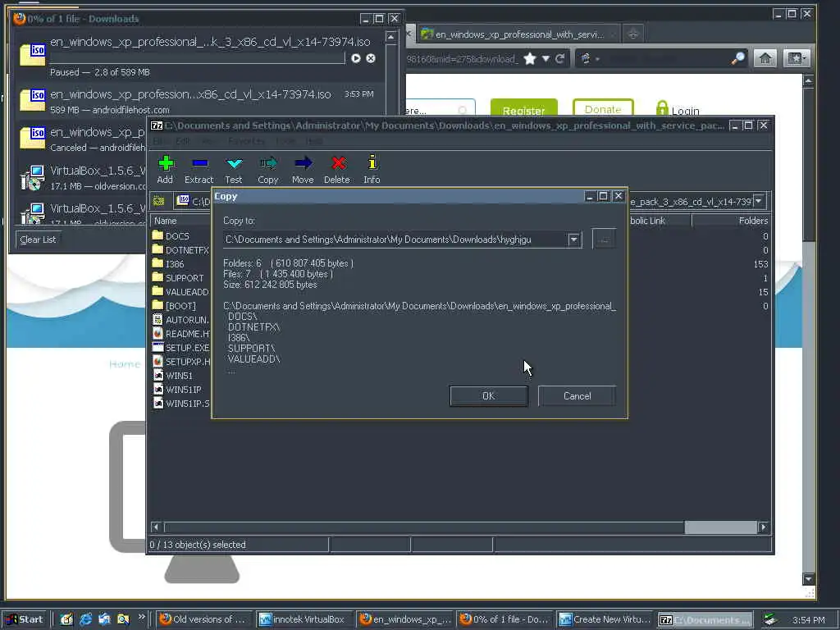840x630 pixels.
Task: Click Clear List in Downloads window
Action: [38, 240]
